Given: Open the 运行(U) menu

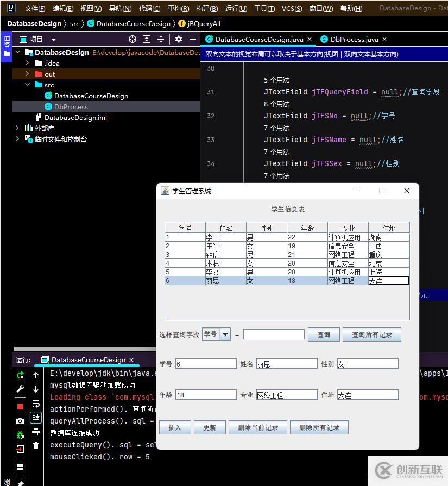Looking at the screenshot, I should 236,8.
